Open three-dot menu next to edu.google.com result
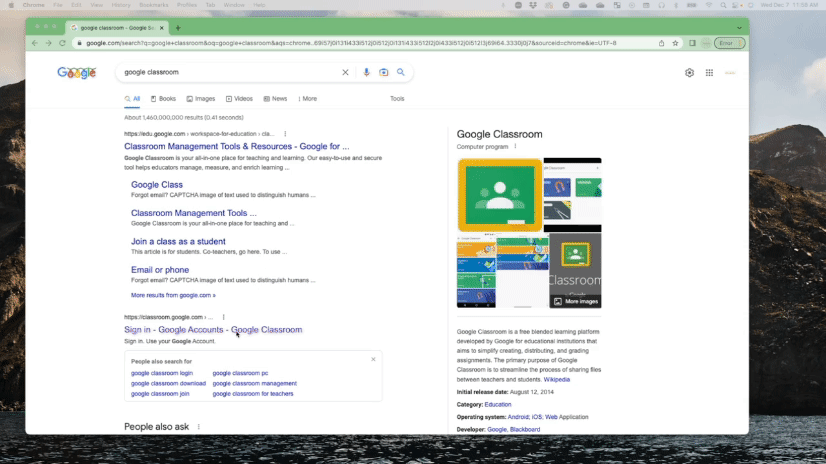Screen dimensions: 826x464 click(285, 134)
